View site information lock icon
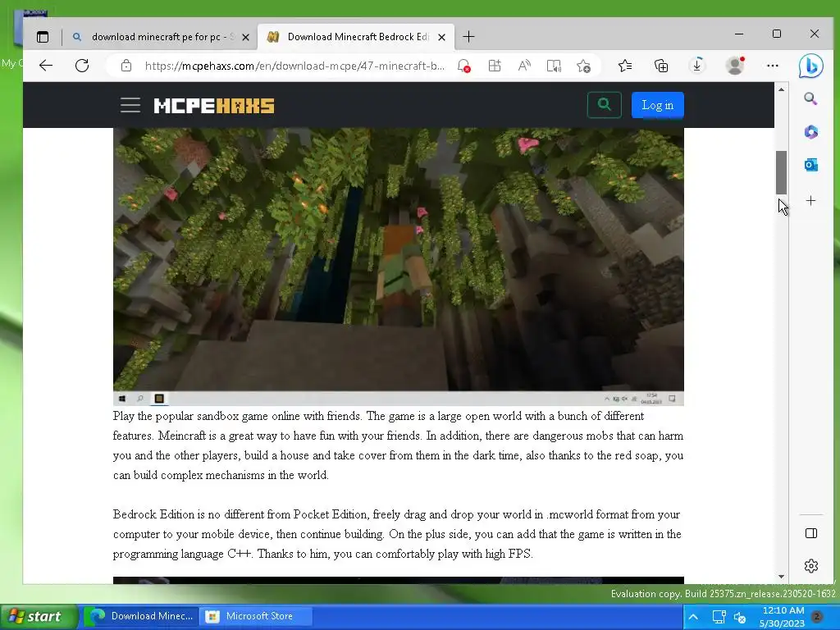840x630 pixels. point(126,66)
